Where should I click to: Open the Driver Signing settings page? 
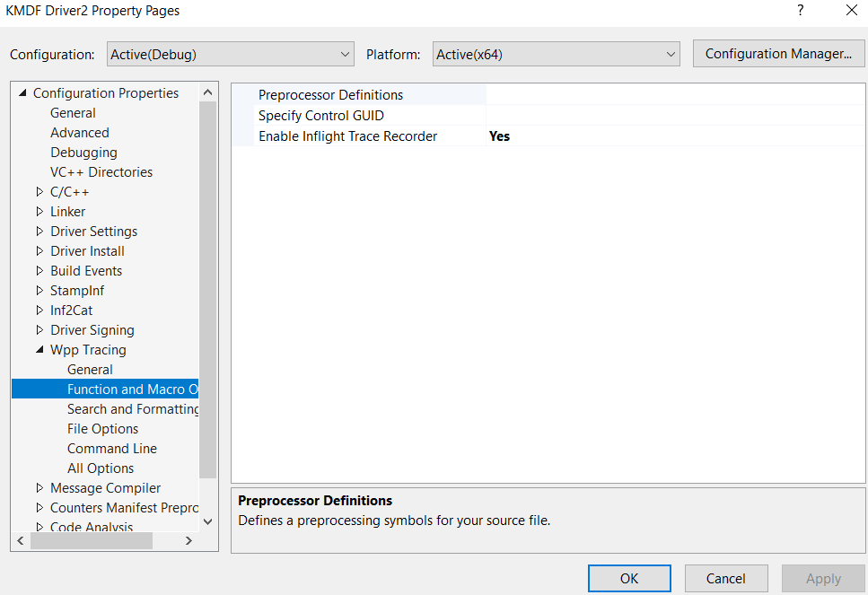point(92,329)
